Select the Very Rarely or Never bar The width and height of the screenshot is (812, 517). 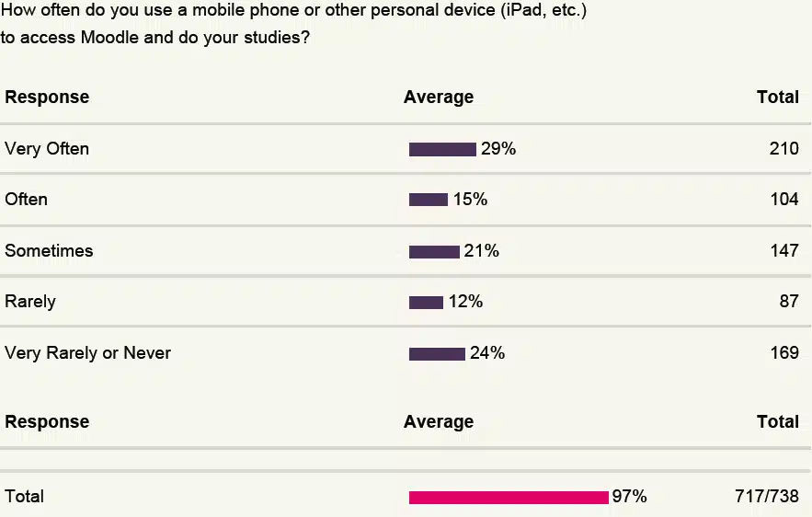pyautogui.click(x=437, y=354)
